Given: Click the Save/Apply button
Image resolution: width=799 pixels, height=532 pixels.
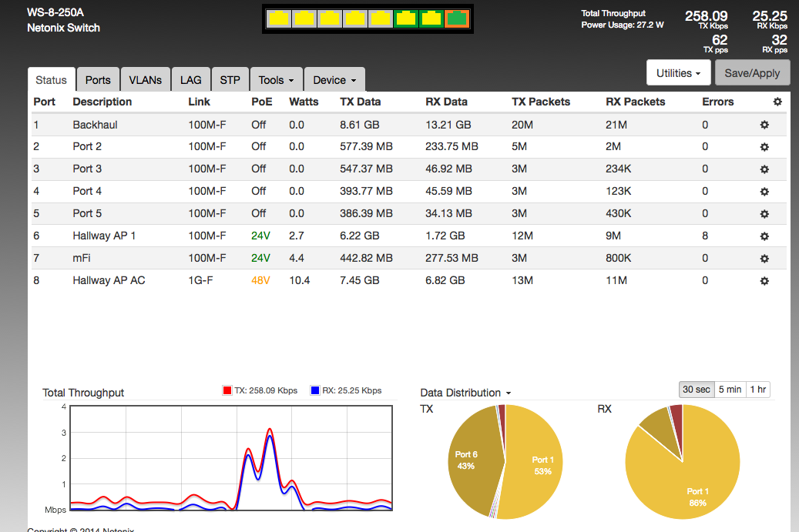Looking at the screenshot, I should pyautogui.click(x=753, y=73).
